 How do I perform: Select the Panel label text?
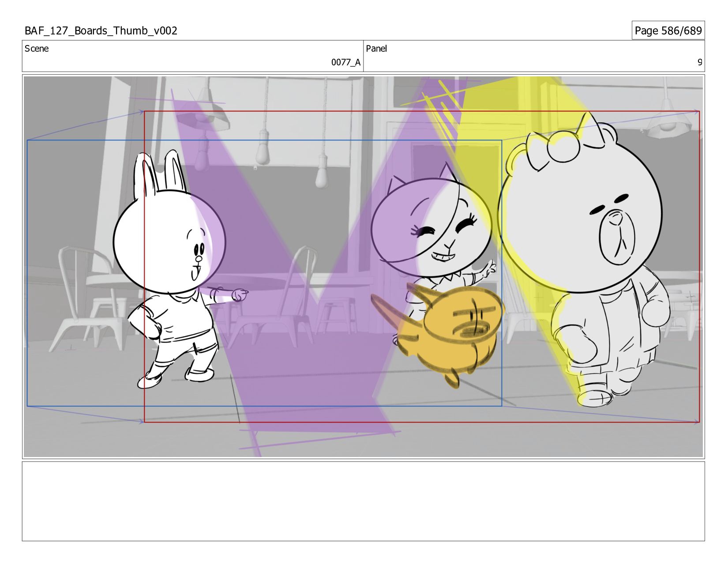pos(376,49)
